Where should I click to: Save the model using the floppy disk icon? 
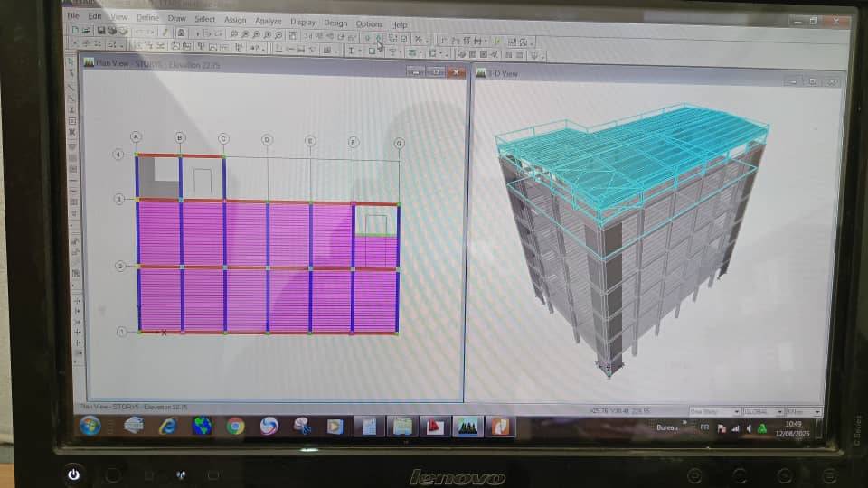(100, 31)
